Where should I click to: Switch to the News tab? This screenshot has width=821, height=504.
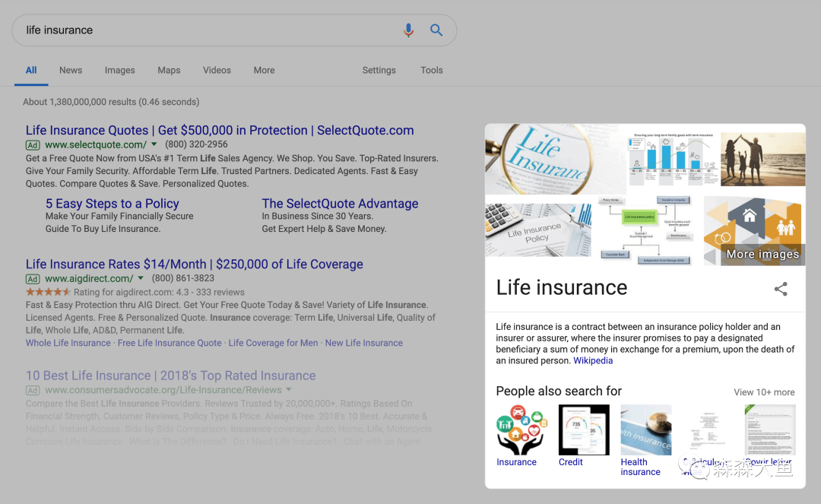(71, 70)
